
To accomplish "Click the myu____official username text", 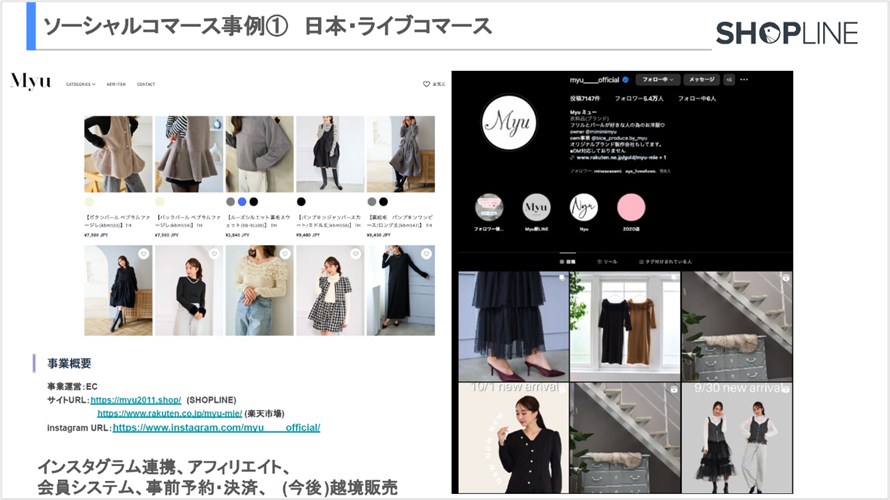I will pos(594,79).
